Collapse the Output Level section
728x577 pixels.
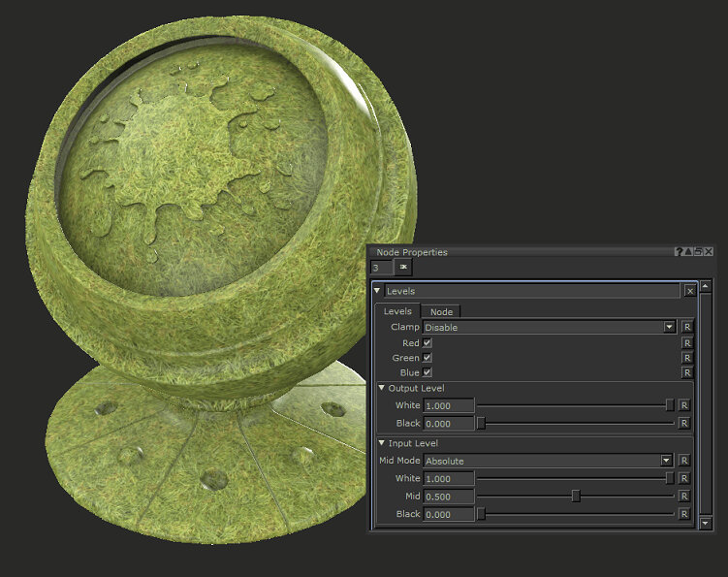(x=382, y=388)
